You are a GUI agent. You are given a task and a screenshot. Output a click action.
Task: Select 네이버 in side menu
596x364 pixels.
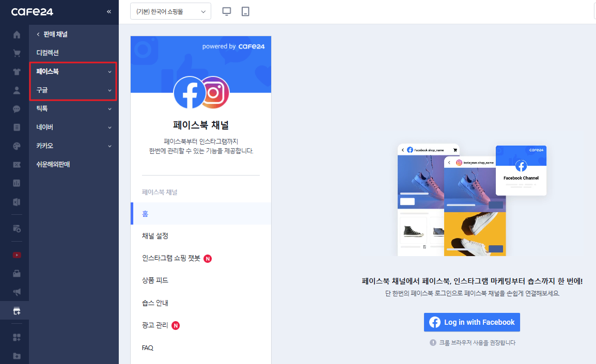(x=44, y=128)
